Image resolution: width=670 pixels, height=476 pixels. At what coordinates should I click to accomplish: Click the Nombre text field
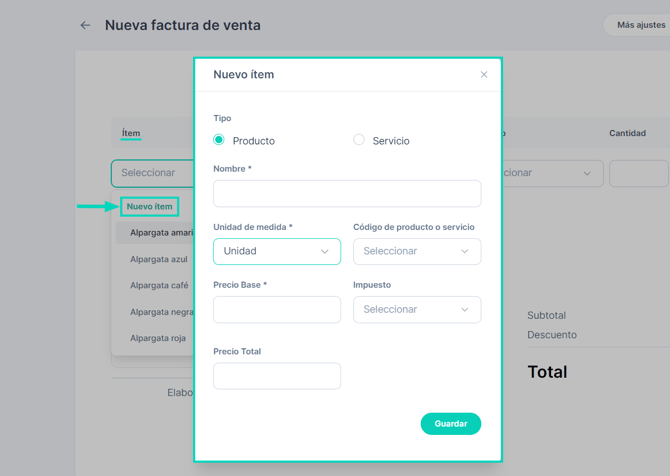click(347, 193)
